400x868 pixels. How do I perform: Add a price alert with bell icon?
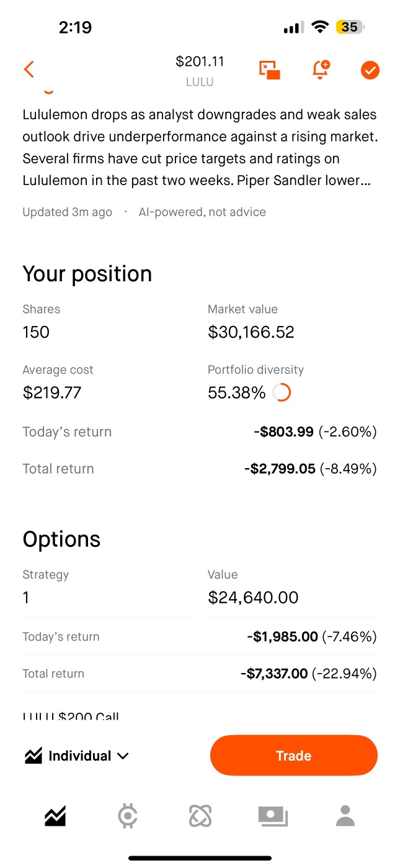click(321, 70)
